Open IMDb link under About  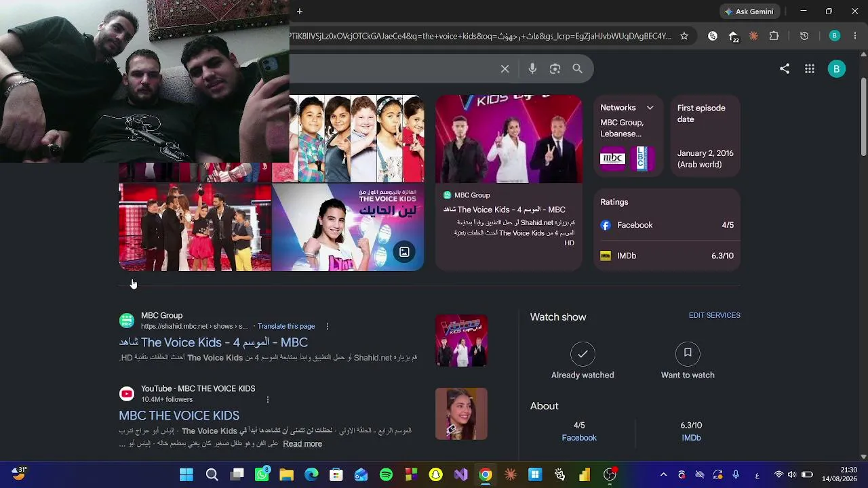click(x=691, y=438)
